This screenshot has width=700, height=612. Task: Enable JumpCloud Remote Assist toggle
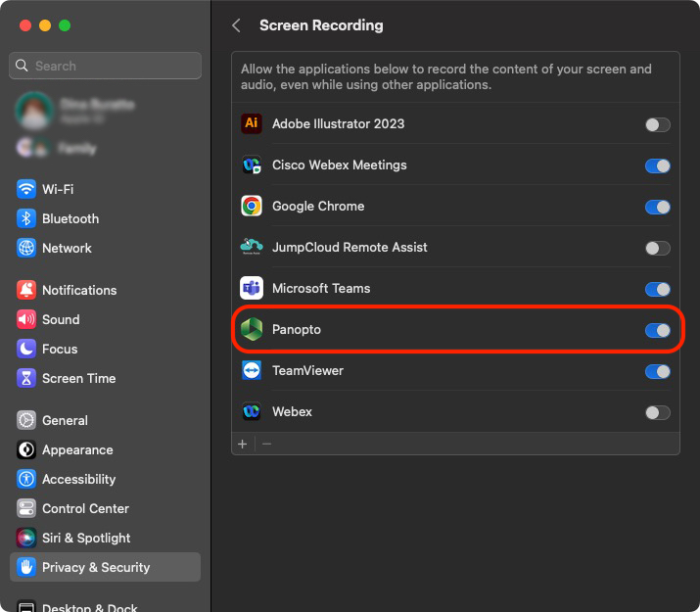pos(657,248)
